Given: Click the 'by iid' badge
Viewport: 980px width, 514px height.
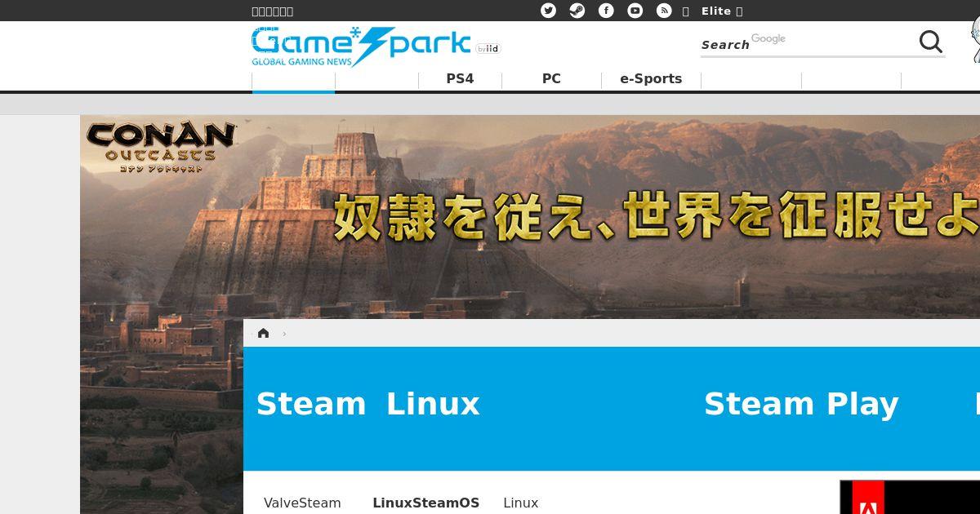Looking at the screenshot, I should tap(488, 48).
